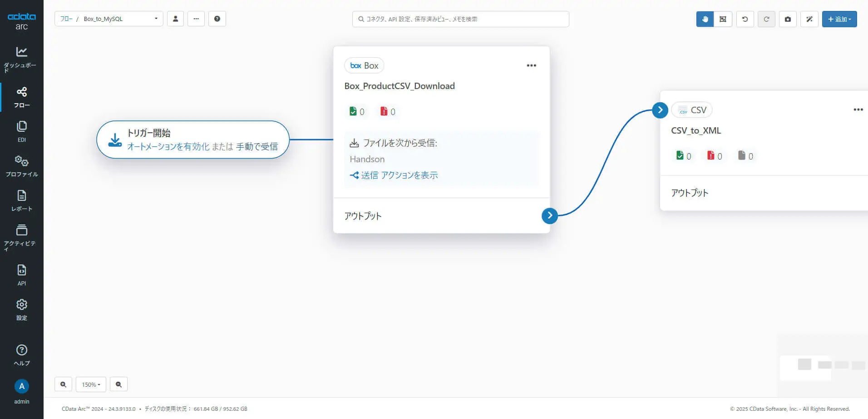Click the flow minimap overview
868x419 pixels.
(x=823, y=366)
